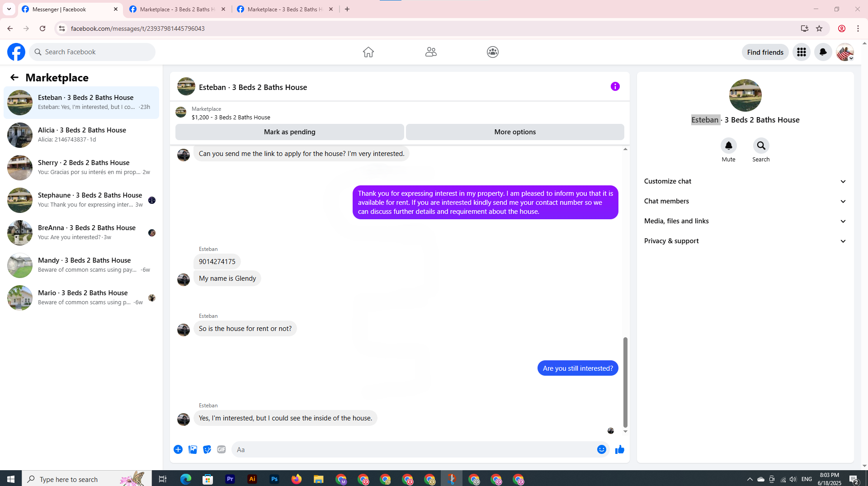Open the Sherry 2 Beds conversation

(81, 168)
